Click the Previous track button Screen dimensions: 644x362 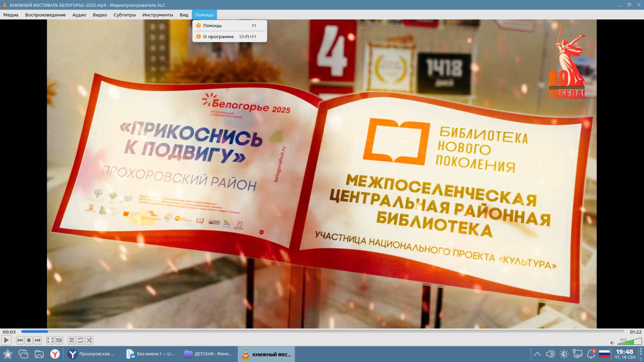pyautogui.click(x=20, y=340)
